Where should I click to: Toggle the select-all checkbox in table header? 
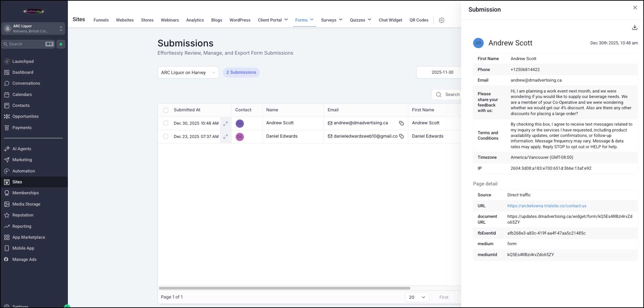click(x=166, y=110)
